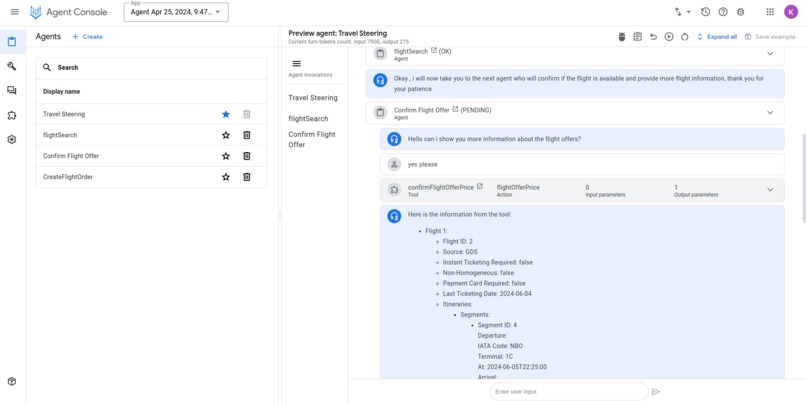The height and width of the screenshot is (404, 806).
Task: Open the Confirm Flight Offer agent row
Action: click(x=152, y=156)
